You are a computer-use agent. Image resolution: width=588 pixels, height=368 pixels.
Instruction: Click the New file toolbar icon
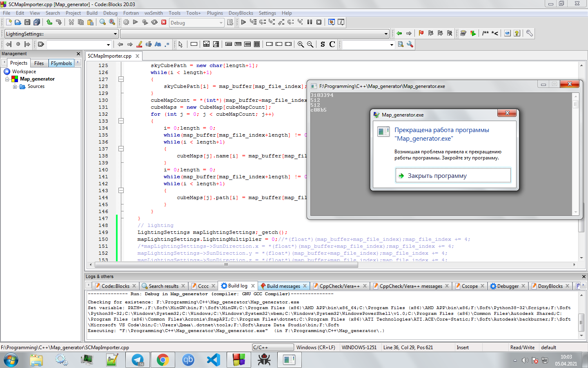(x=9, y=22)
